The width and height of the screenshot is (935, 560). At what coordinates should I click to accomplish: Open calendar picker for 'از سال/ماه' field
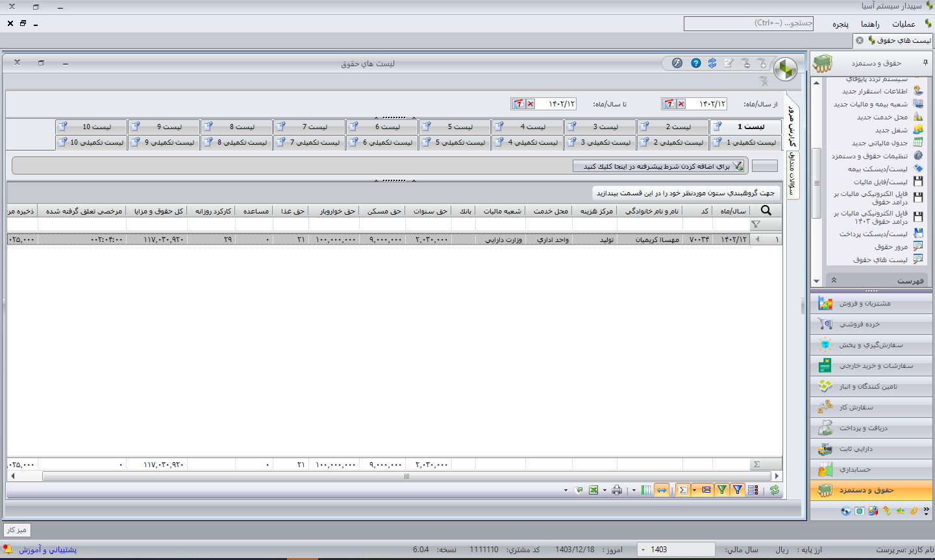pos(669,104)
